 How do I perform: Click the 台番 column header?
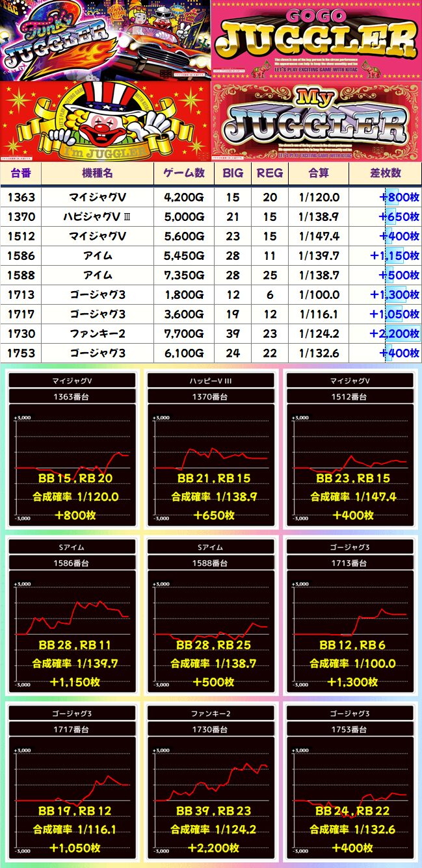click(21, 173)
